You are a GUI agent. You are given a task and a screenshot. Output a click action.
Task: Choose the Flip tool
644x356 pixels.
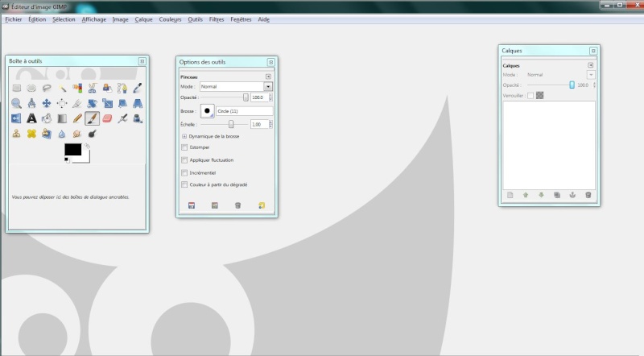(x=16, y=118)
